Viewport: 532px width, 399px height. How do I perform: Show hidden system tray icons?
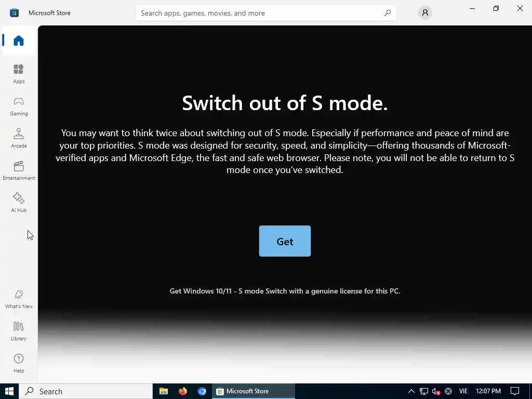(411, 391)
